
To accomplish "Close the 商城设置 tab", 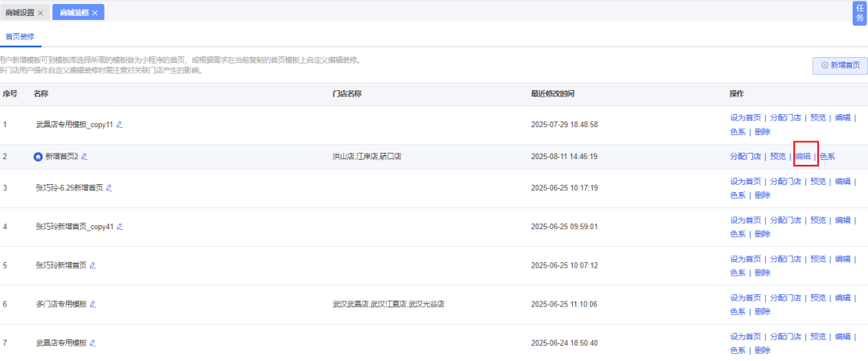I will pyautogui.click(x=40, y=13).
